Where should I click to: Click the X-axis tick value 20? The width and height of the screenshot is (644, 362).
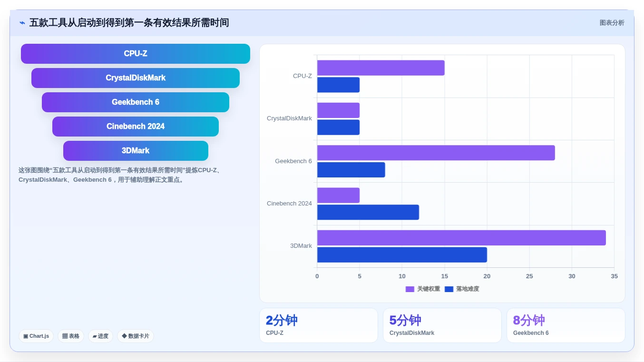point(487,276)
